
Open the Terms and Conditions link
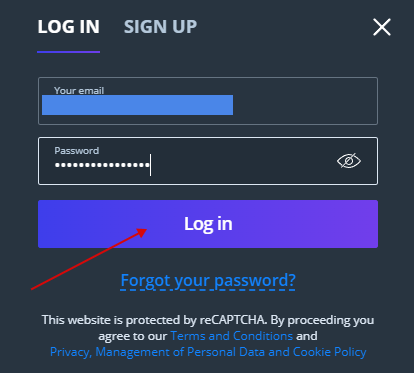coord(232,336)
